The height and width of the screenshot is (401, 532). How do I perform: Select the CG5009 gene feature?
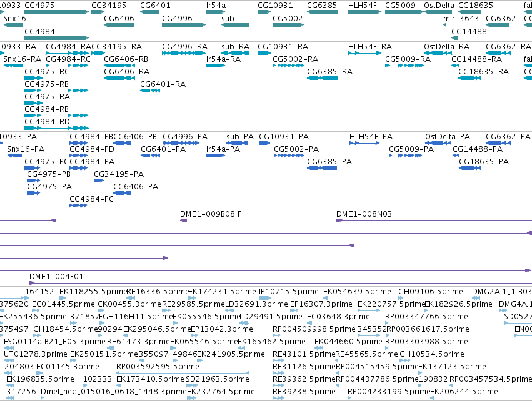pos(404,12)
